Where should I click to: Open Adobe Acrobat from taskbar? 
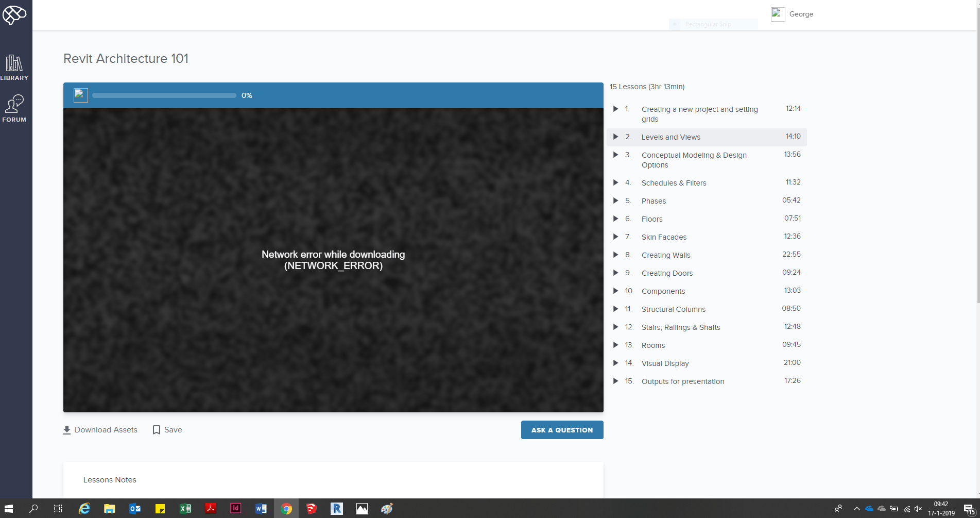[x=210, y=509]
